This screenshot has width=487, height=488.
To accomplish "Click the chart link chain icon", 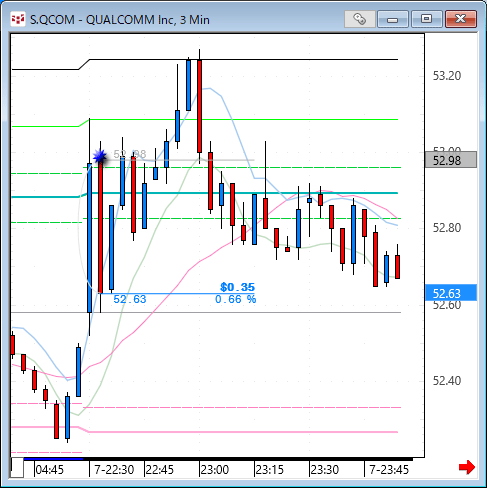I will [359, 19].
